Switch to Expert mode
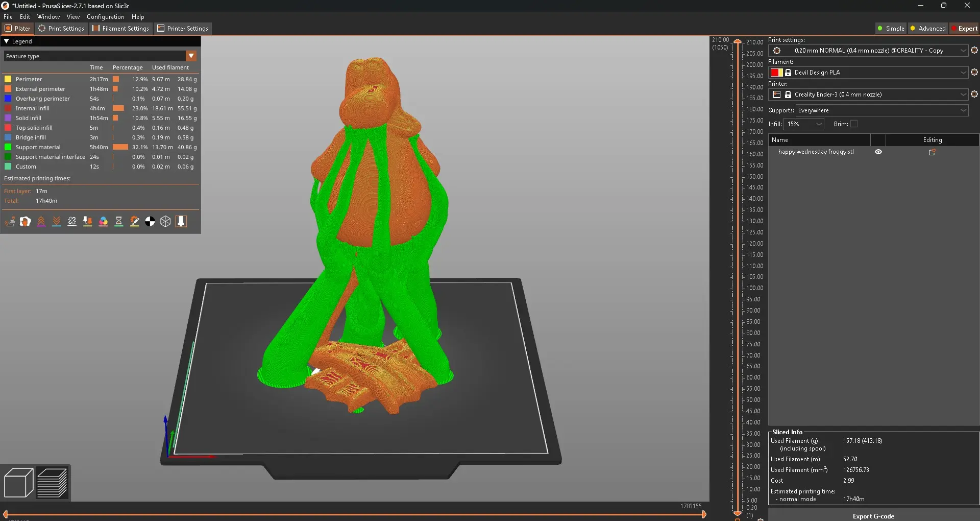 coord(964,29)
